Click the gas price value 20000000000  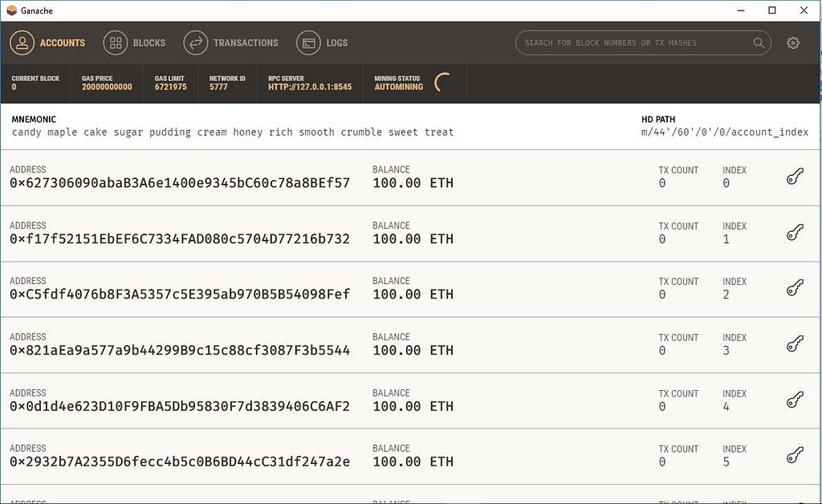click(107, 87)
